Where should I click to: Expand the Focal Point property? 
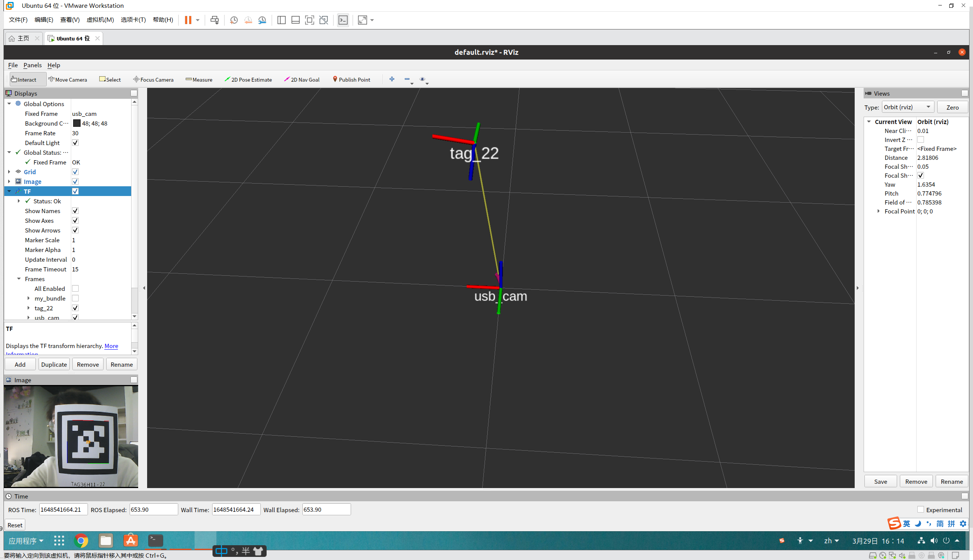click(x=878, y=211)
